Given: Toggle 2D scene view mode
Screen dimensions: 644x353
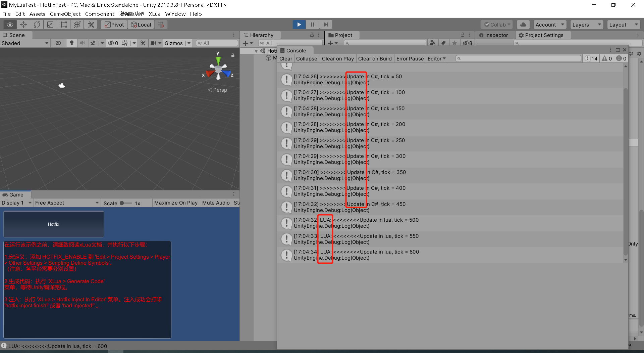Looking at the screenshot, I should (x=58, y=43).
